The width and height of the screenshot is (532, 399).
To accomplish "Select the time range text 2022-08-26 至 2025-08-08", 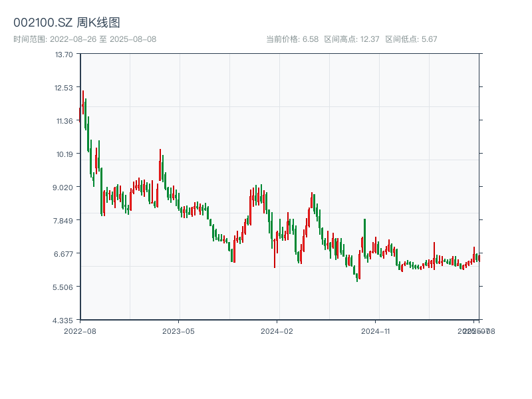I will [103, 39].
